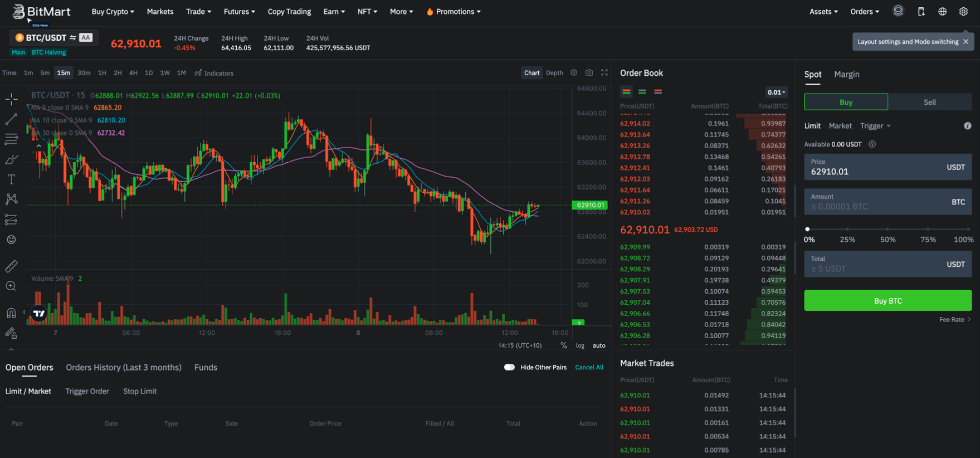Switch view to Depth chart
980x458 pixels.
[x=554, y=73]
